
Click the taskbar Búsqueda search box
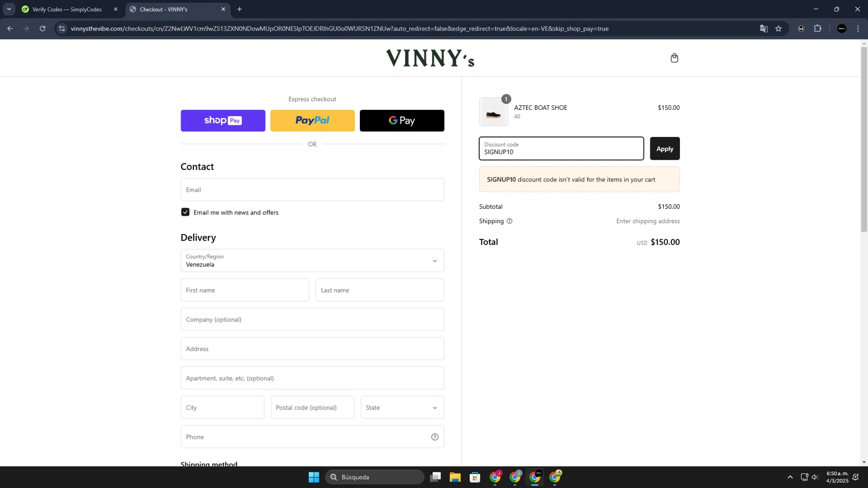tap(375, 477)
